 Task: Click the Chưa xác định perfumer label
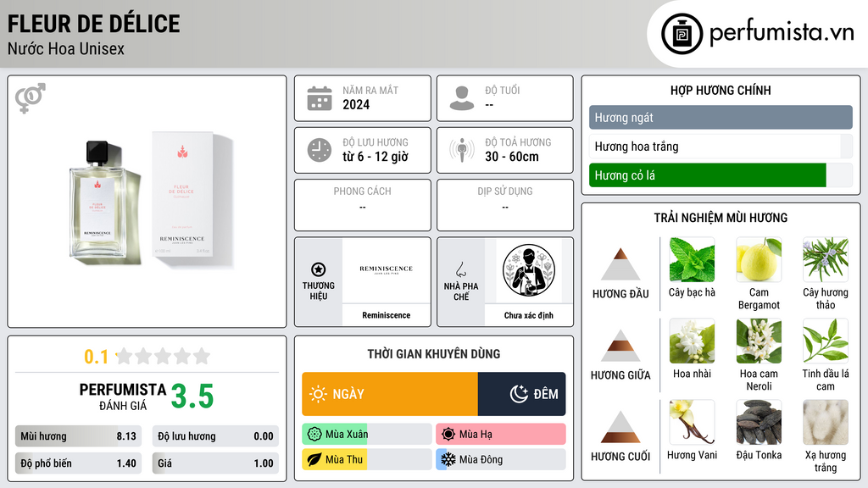point(529,315)
